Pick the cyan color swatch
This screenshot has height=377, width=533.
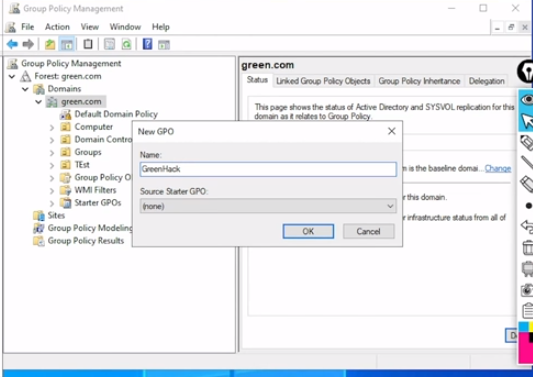pyautogui.click(x=524, y=326)
